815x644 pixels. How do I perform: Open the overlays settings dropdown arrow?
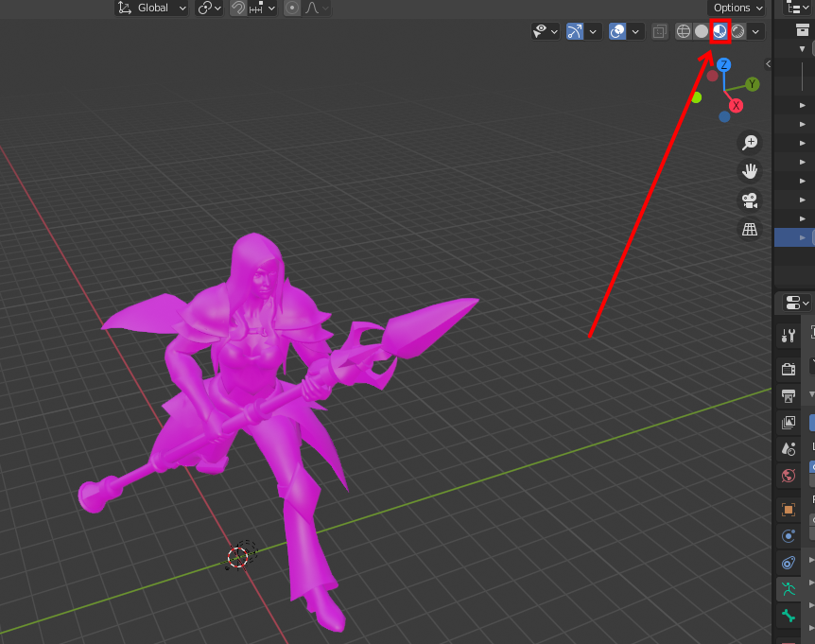[x=635, y=32]
